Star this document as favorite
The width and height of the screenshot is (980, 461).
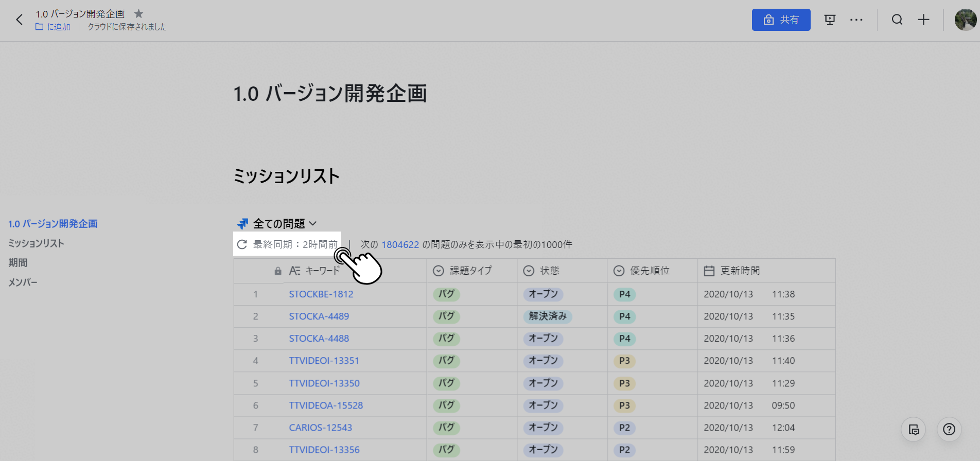click(x=138, y=14)
